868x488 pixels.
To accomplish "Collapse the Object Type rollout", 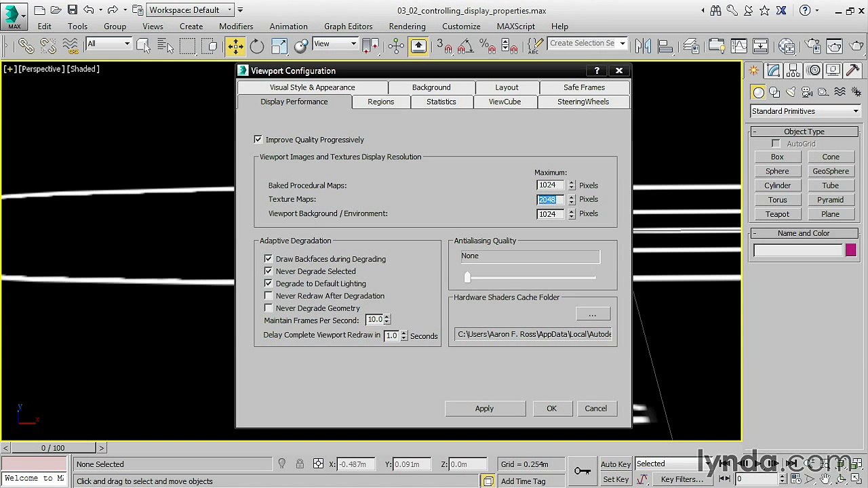I will pos(804,131).
